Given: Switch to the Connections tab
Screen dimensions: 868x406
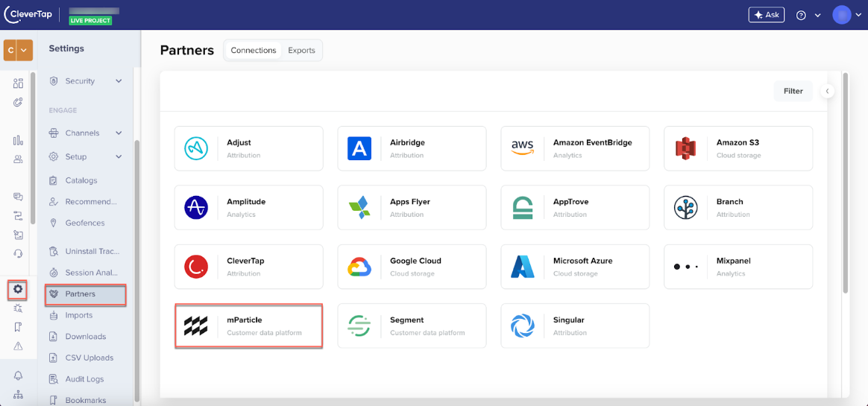Looking at the screenshot, I should click(254, 51).
